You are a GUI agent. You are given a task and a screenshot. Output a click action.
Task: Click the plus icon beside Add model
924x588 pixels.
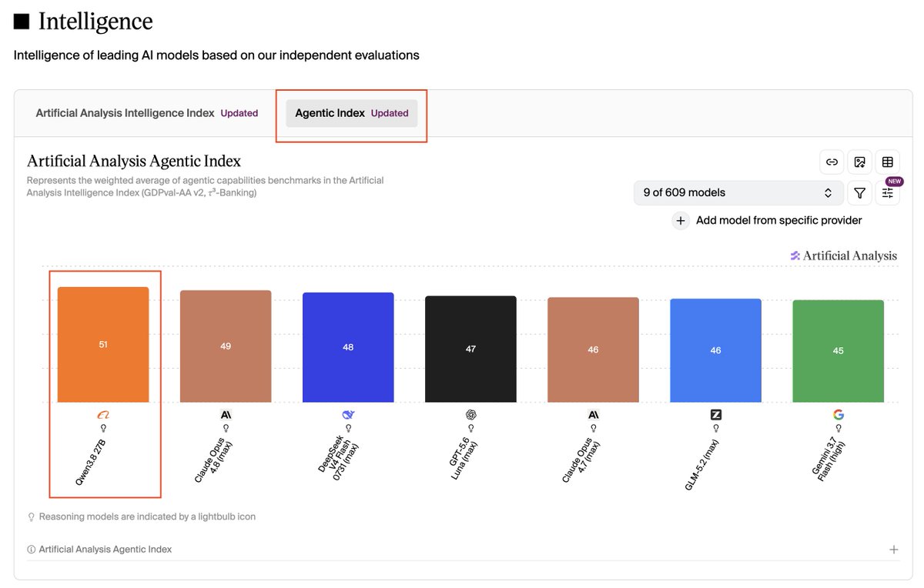[x=681, y=221]
